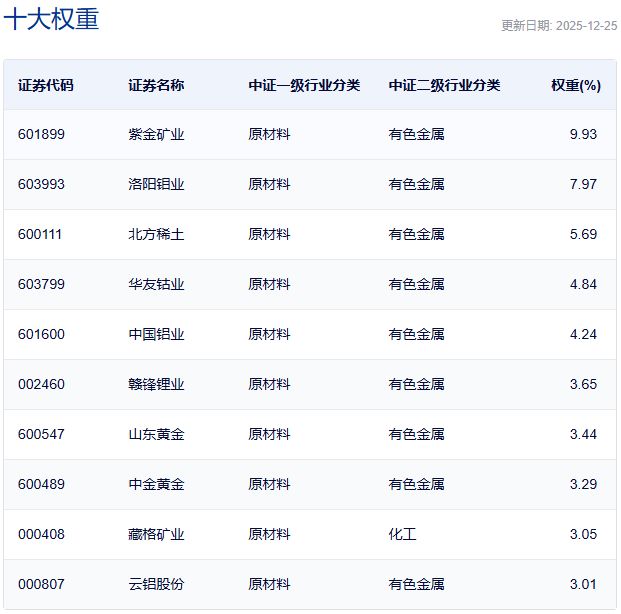This screenshot has width=621, height=614.
Task: Select the 中证二级行业分类 column header
Action: click(x=444, y=85)
